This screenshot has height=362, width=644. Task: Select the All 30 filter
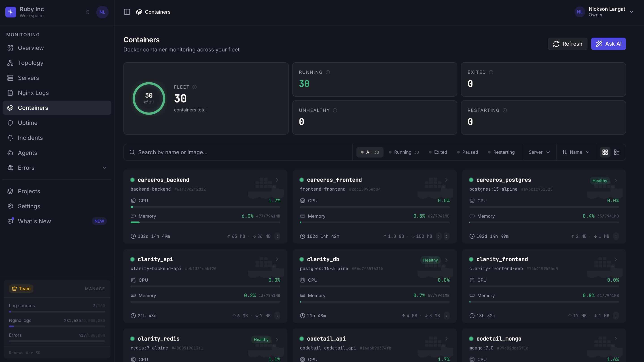370,152
